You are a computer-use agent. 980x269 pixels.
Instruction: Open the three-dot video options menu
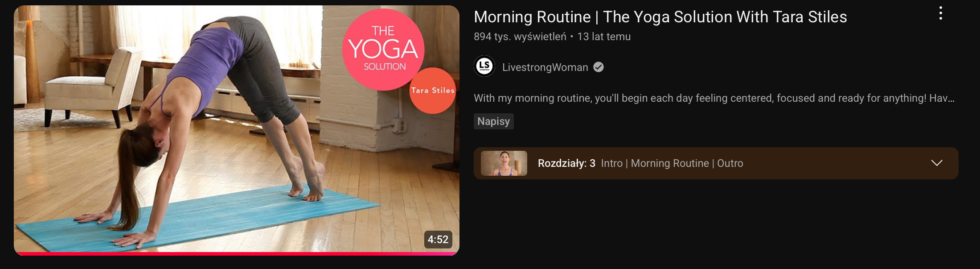(x=940, y=13)
